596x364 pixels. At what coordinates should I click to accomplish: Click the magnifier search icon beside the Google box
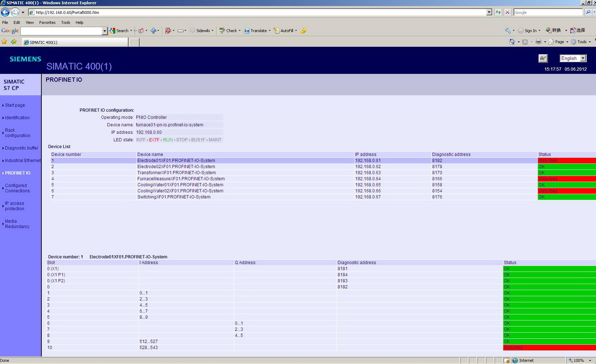tap(588, 12)
